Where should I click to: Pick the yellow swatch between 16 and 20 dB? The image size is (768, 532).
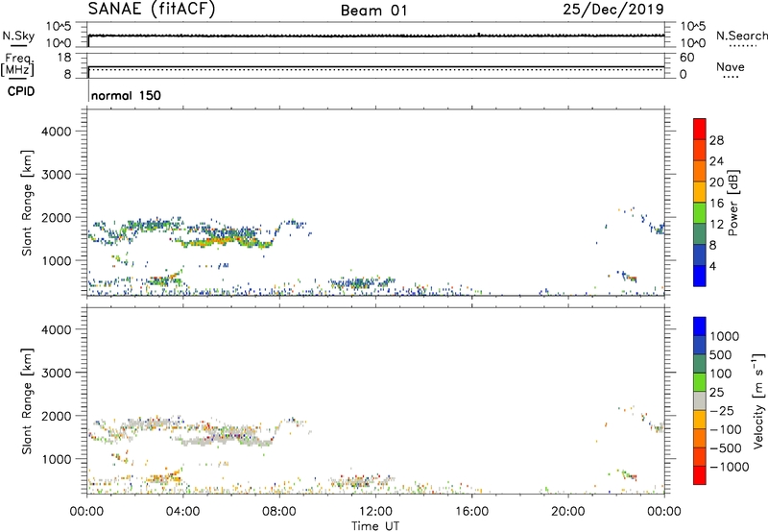[x=700, y=191]
